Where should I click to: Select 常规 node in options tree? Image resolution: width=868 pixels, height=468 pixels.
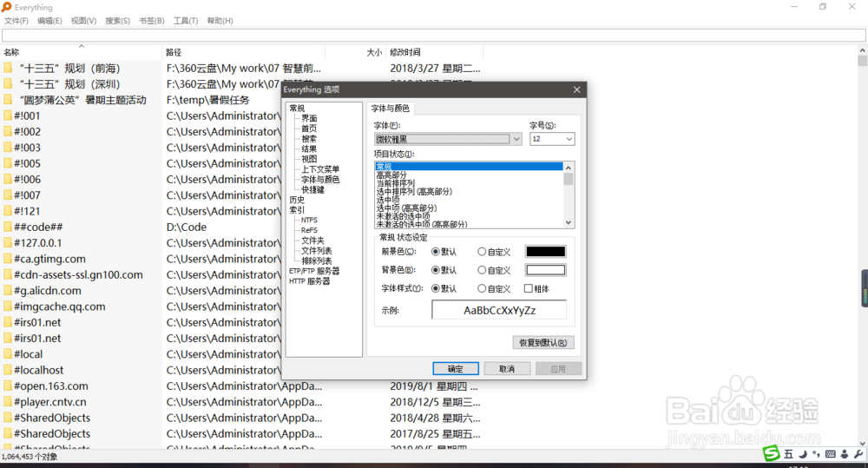point(297,108)
